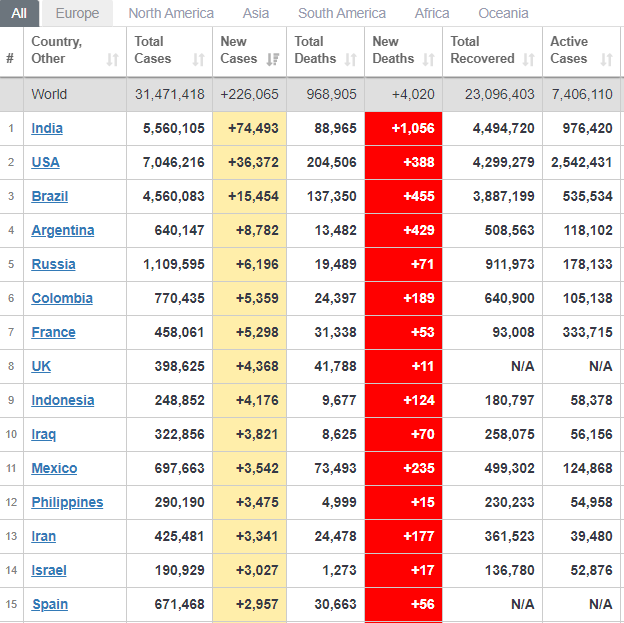The height and width of the screenshot is (623, 624).
Task: Click Active Cases sort arrows icon
Action: click(606, 60)
